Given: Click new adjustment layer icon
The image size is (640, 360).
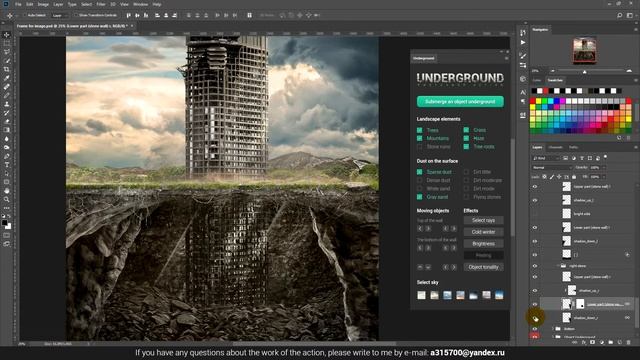Looking at the screenshot, I should coord(602,342).
